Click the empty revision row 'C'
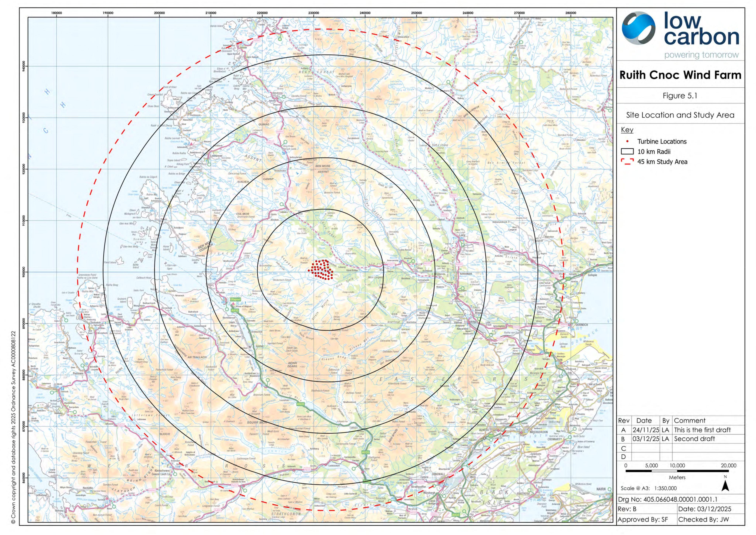The width and height of the screenshot is (756, 535). 680,448
